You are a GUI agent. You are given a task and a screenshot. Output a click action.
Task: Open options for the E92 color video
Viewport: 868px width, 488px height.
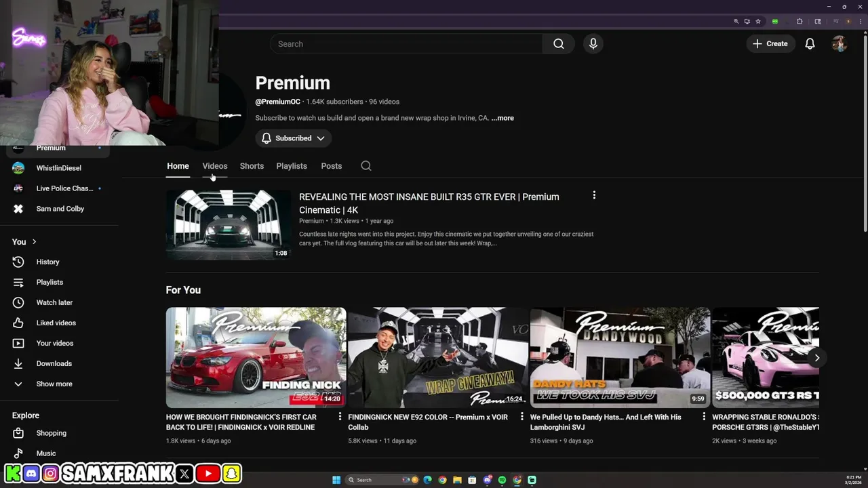(521, 416)
